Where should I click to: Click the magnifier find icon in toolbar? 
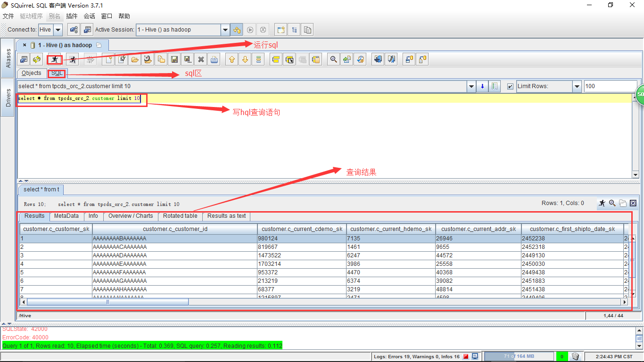[334, 60]
